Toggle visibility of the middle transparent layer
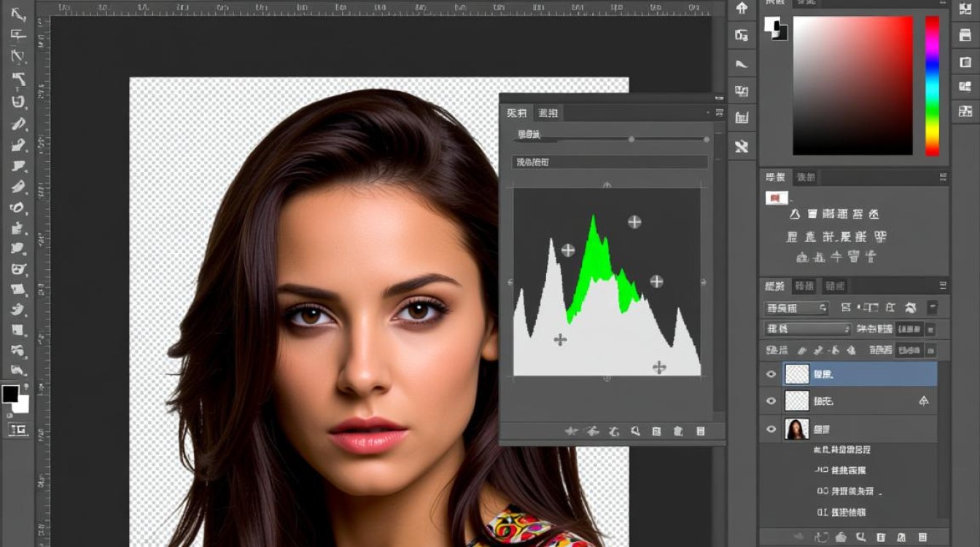The image size is (980, 547). pyautogui.click(x=771, y=401)
